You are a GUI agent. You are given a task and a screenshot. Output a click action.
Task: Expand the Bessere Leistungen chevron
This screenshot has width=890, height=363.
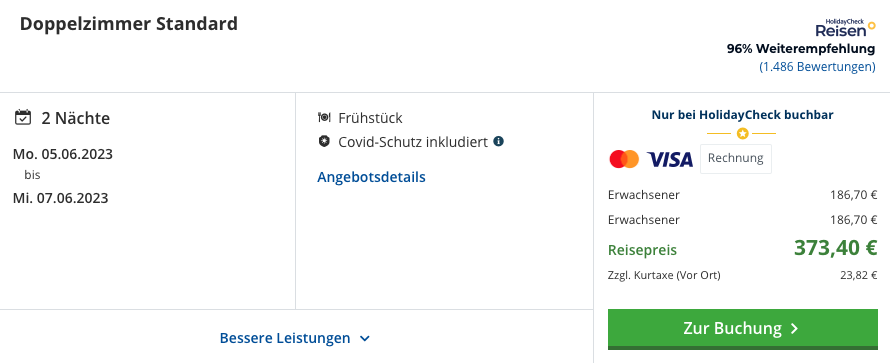[x=365, y=339]
